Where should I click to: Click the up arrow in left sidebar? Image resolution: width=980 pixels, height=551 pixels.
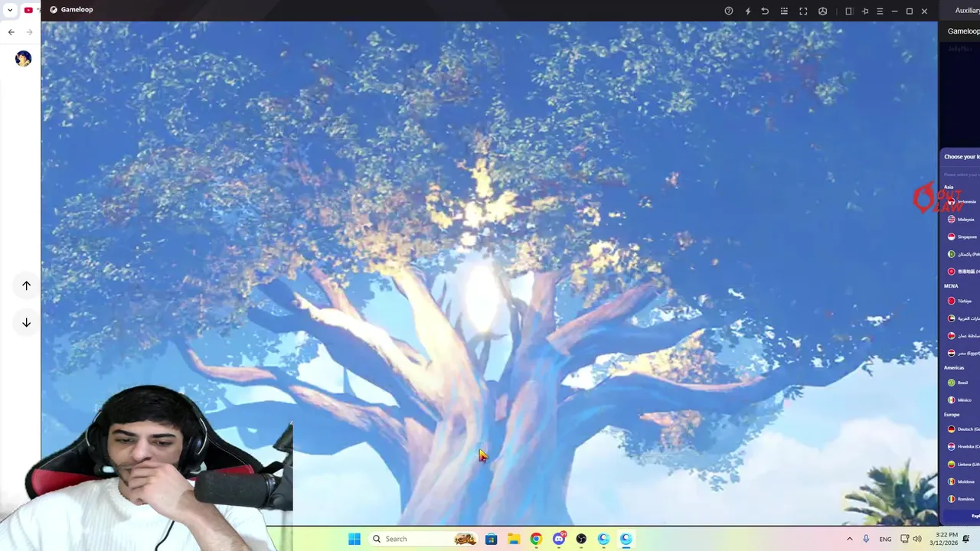tap(26, 285)
